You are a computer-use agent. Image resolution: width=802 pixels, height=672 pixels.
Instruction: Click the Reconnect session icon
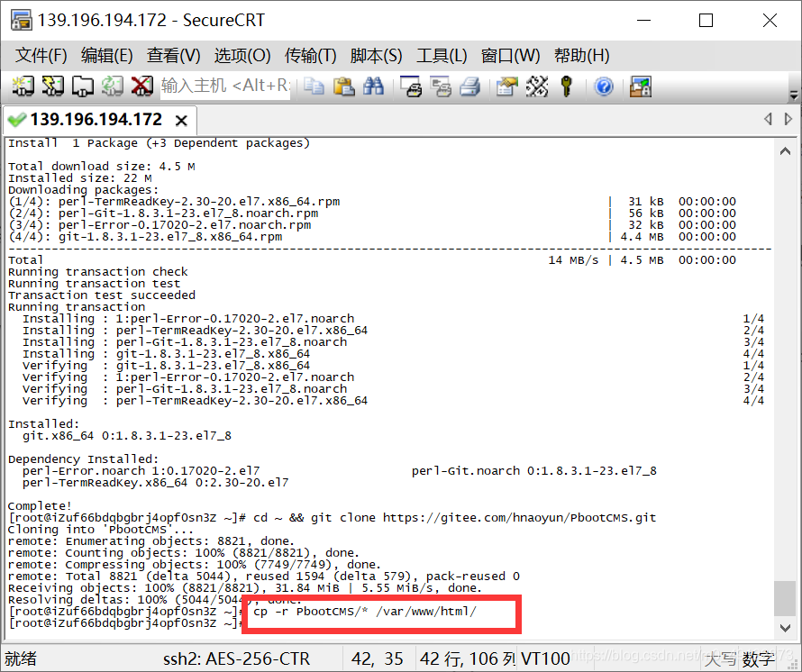[112, 86]
